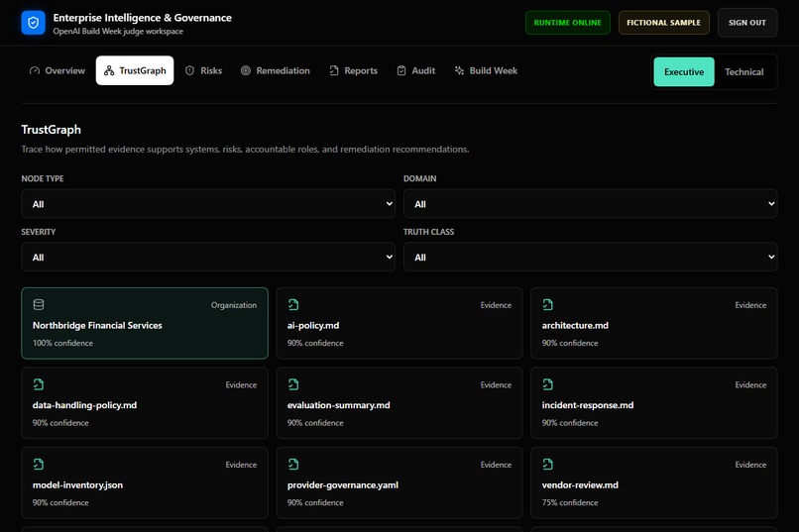Select the model-inventory.json evidence card
Image resolution: width=799 pixels, height=532 pixels.
[145, 482]
